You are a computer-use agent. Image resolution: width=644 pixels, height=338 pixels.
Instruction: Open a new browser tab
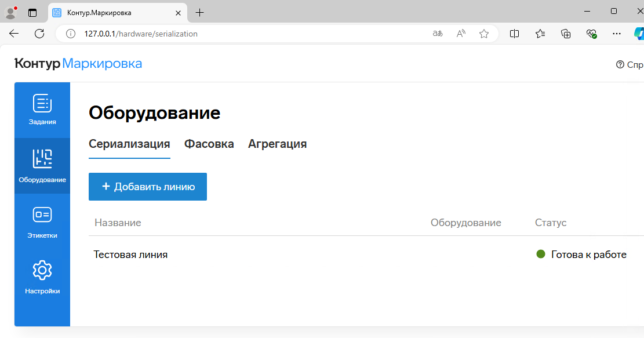(x=200, y=12)
